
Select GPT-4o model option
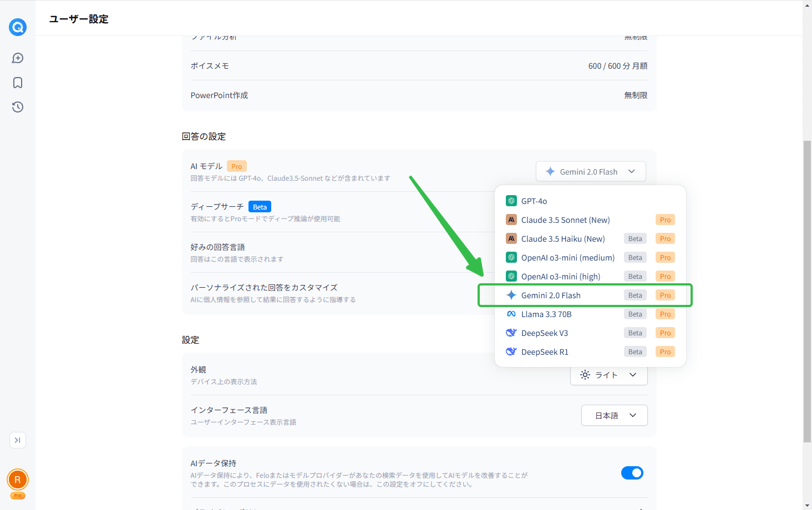(590, 201)
